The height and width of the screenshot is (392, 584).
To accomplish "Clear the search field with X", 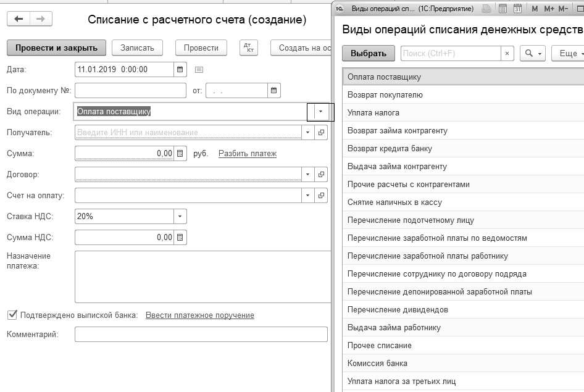I will [x=507, y=54].
